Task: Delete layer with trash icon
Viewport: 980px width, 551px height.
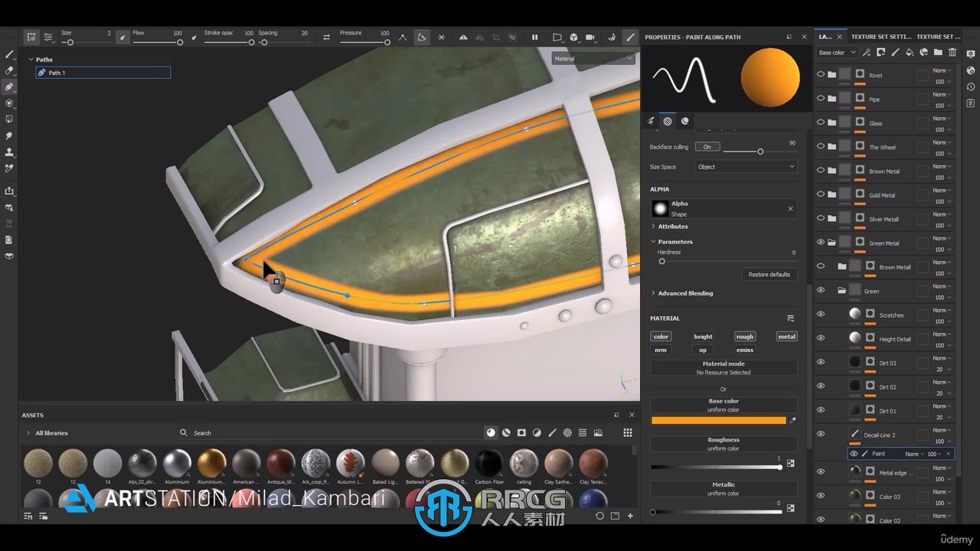Action: tap(952, 52)
